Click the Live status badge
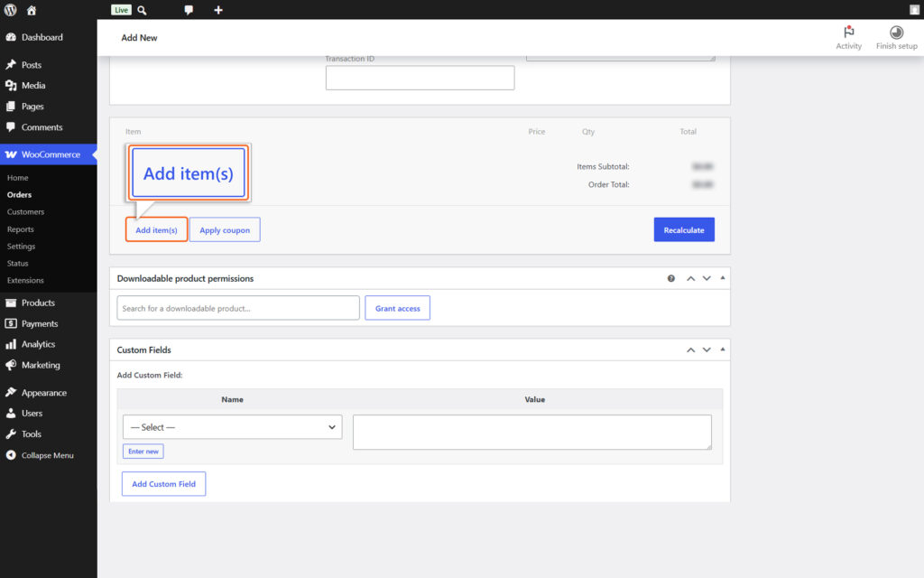The height and width of the screenshot is (578, 924). tap(121, 10)
